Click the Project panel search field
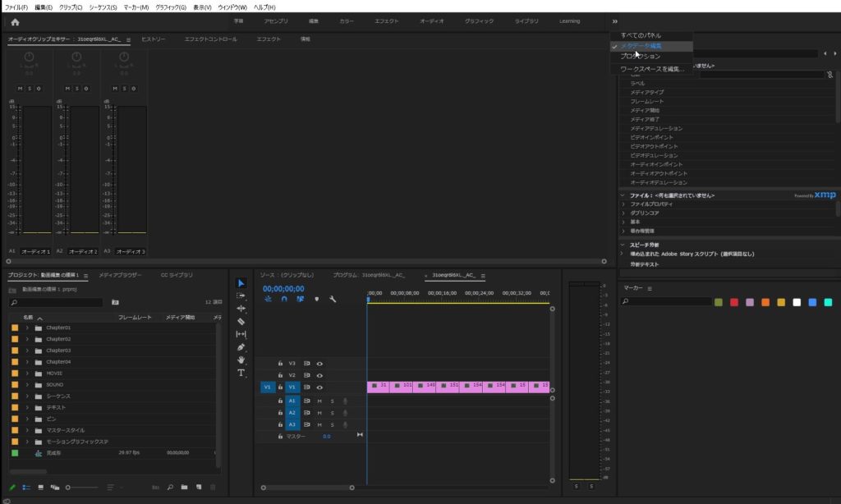Viewport: 841px width, 504px height. tap(57, 302)
